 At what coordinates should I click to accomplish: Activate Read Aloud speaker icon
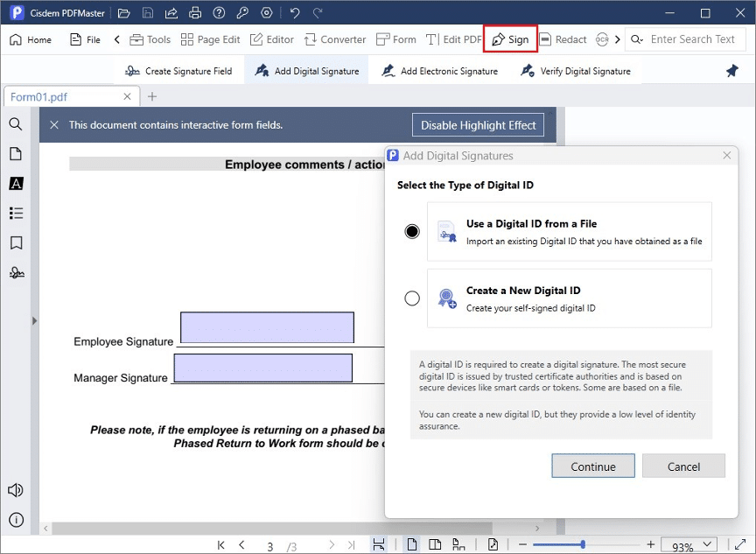15,490
